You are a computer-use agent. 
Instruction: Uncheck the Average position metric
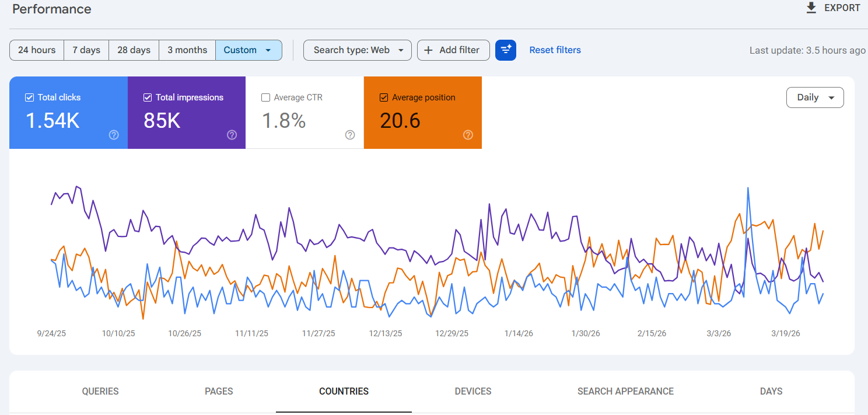click(x=384, y=97)
